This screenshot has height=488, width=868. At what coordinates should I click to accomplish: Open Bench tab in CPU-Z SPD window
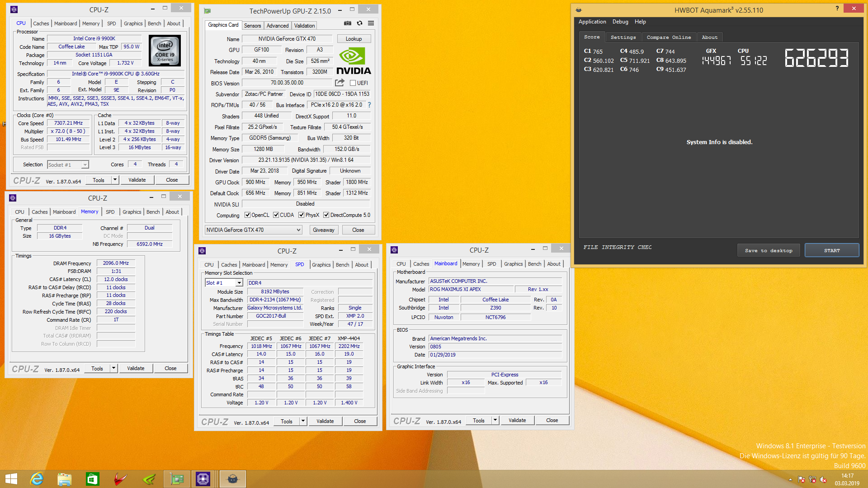(342, 265)
